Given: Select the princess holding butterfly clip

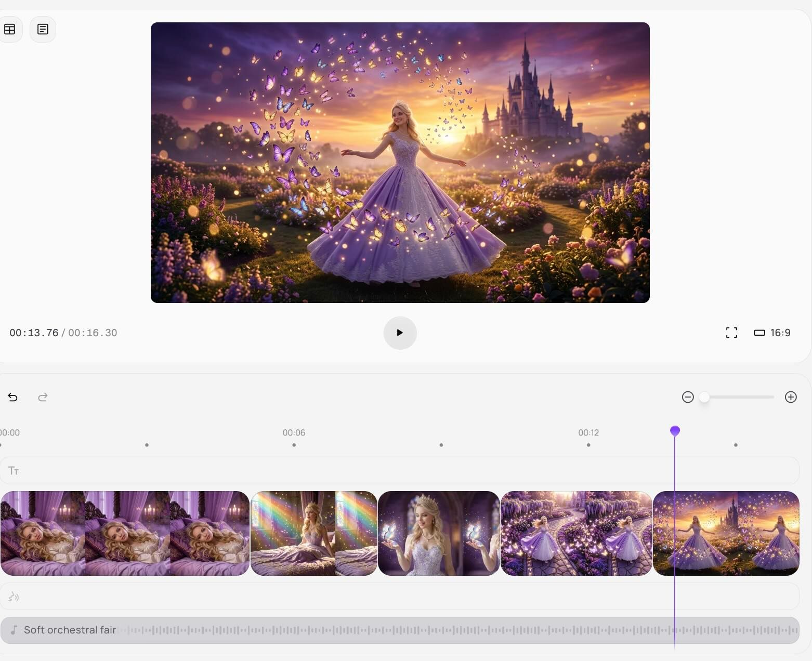Looking at the screenshot, I should click(x=439, y=533).
